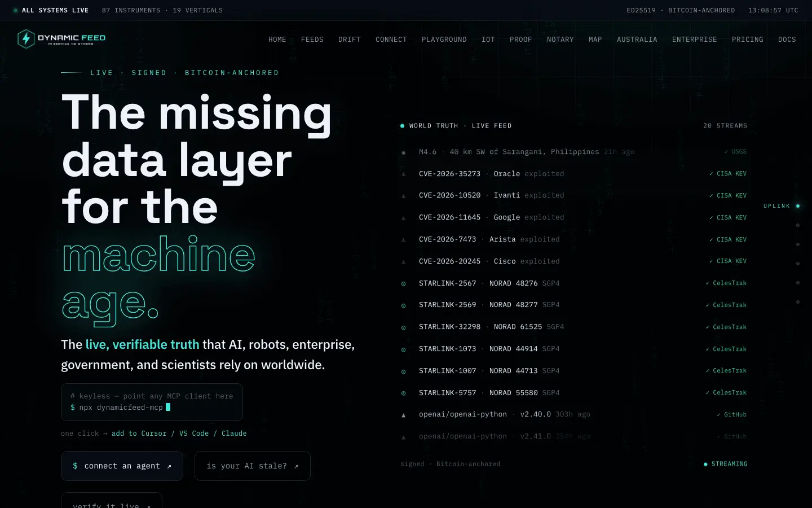Screen dimensions: 812x508
Task: Click warning icon on CVE-2026-11645 row
Action: click(x=403, y=218)
